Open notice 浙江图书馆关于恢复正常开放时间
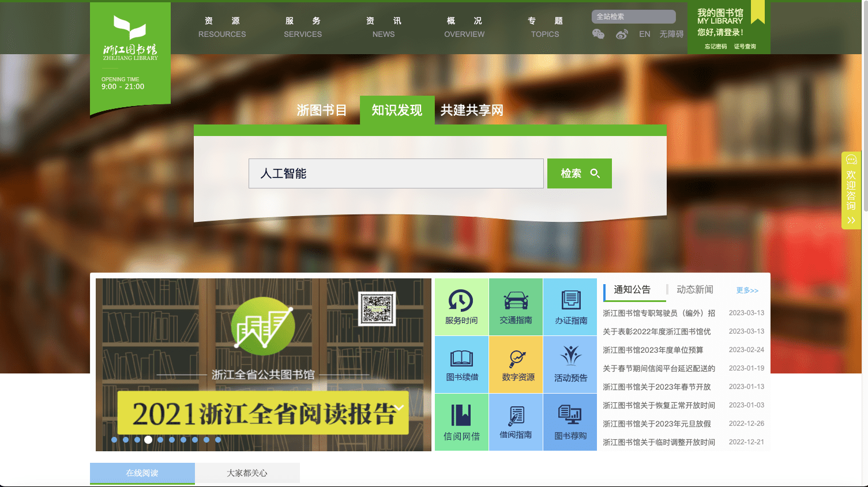Viewport: 868px width, 487px height. [659, 405]
